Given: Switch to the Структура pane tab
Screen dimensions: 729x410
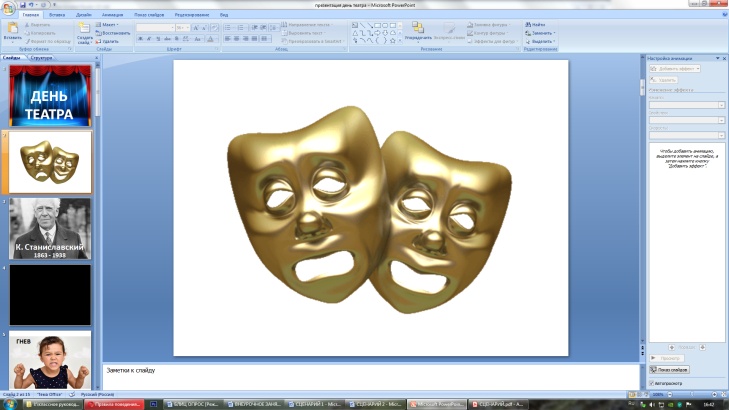Looking at the screenshot, I should point(41,58).
